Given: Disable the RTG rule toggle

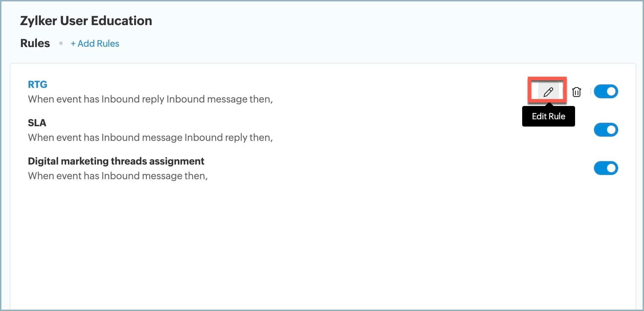Looking at the screenshot, I should (606, 92).
